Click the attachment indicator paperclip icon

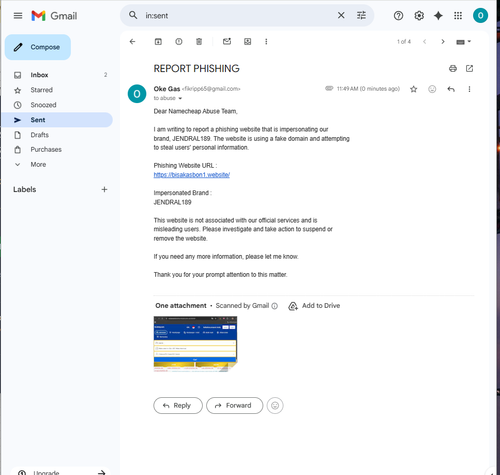tap(329, 88)
